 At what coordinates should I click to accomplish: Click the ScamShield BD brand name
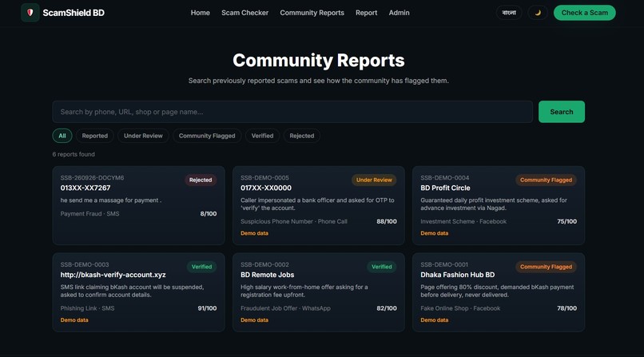point(74,13)
